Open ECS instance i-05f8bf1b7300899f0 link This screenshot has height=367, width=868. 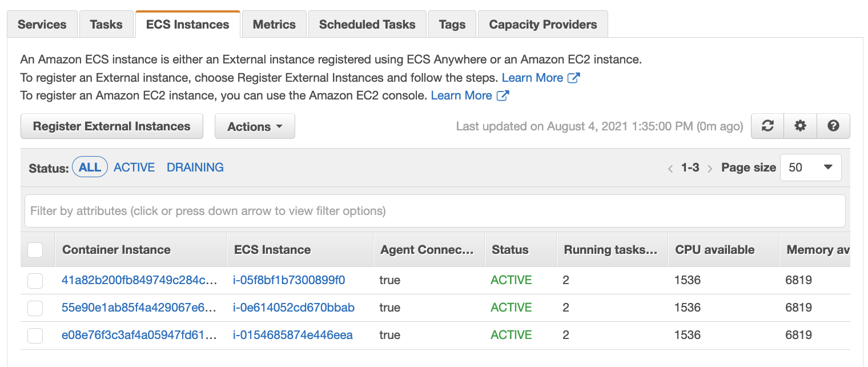(x=289, y=280)
